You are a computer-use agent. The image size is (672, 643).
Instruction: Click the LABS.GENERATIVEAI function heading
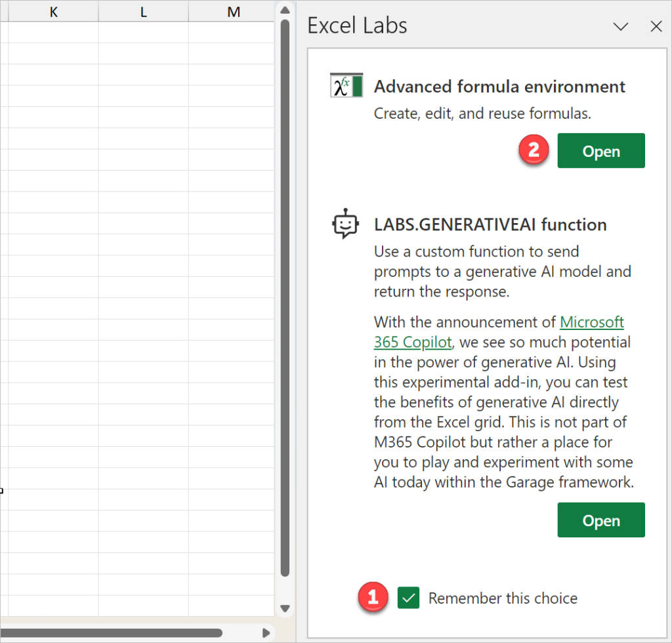[490, 224]
